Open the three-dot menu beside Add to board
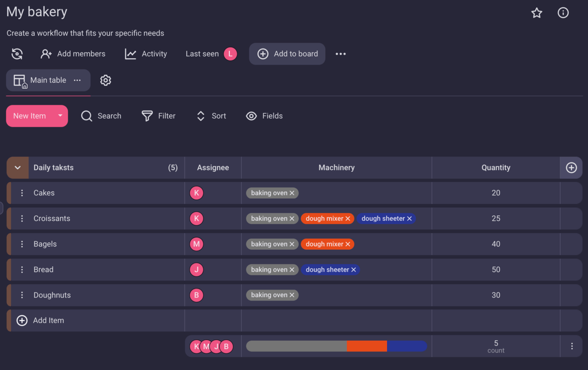 coord(341,54)
